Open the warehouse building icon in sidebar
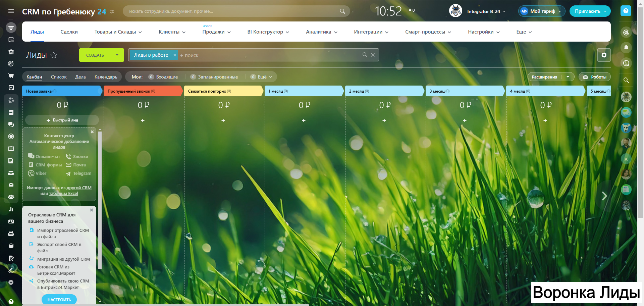Viewport: 644px width, 306px height. point(11,52)
